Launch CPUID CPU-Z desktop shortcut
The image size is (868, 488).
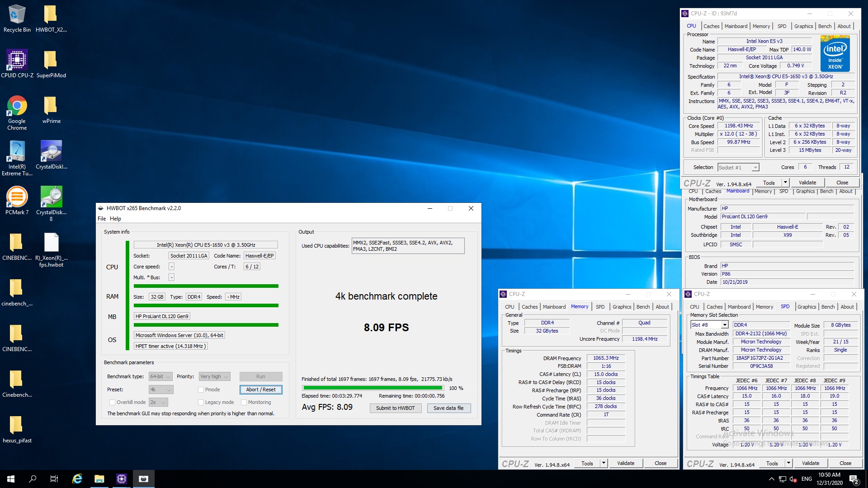pos(17,64)
